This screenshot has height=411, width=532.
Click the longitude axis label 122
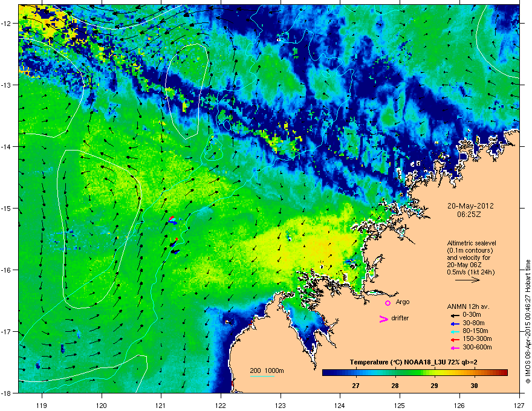tap(221, 405)
